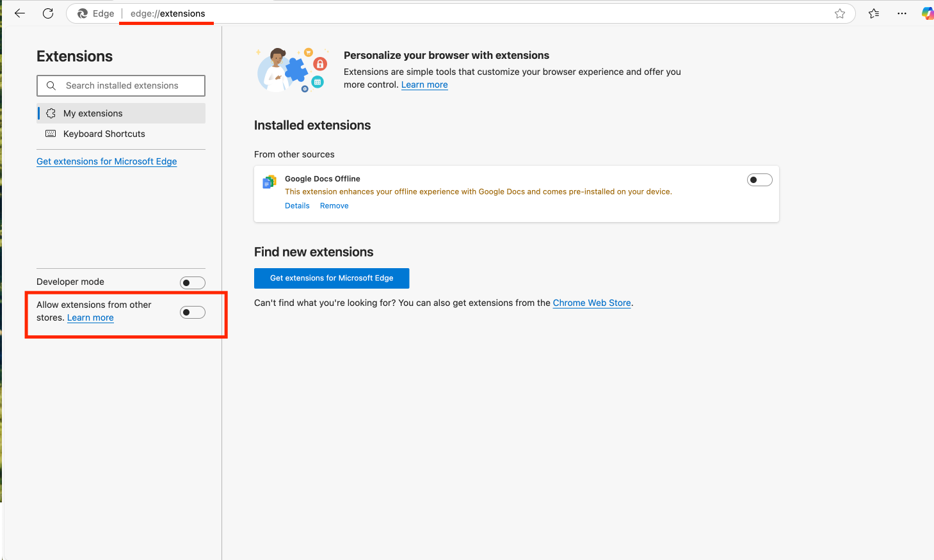934x560 pixels.
Task: Click the Installed extensions heading
Action: click(312, 125)
